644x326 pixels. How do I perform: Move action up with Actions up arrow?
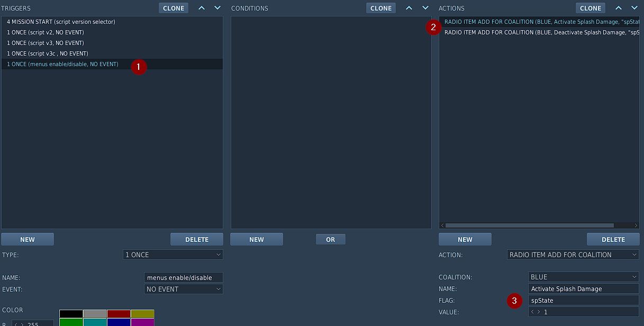click(x=619, y=8)
